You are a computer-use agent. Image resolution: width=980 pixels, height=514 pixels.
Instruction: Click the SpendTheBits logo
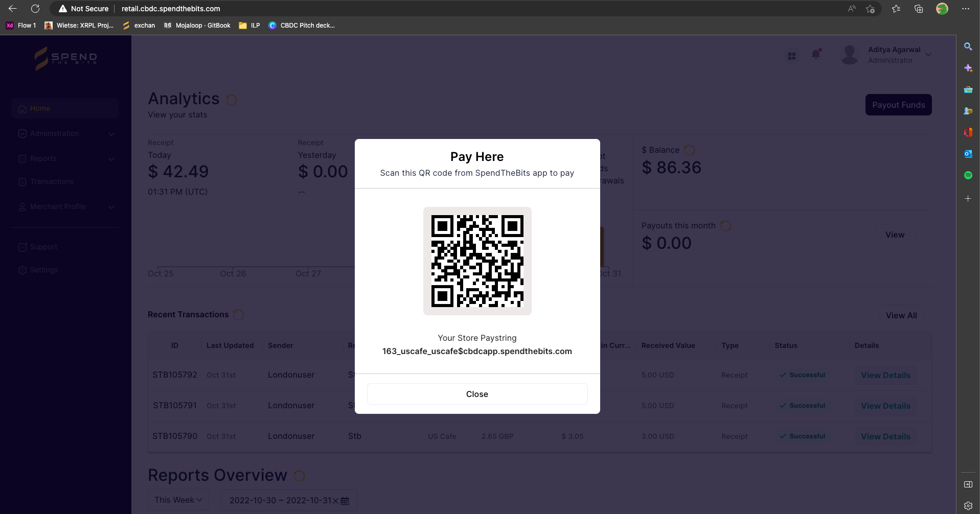coord(65,58)
